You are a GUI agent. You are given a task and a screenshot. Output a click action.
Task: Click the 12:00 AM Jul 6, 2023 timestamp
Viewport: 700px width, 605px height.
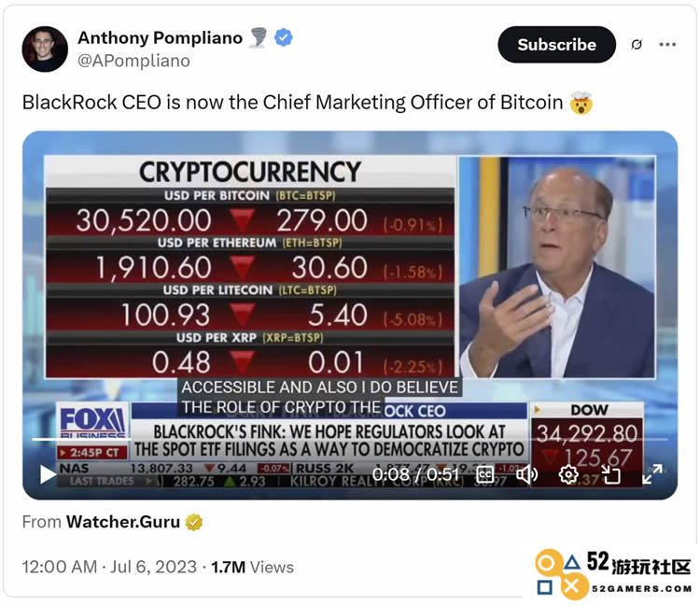coord(109,567)
